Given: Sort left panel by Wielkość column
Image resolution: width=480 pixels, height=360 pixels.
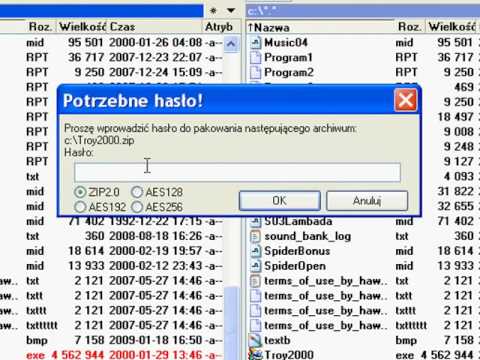Looking at the screenshot, I should 83,27.
